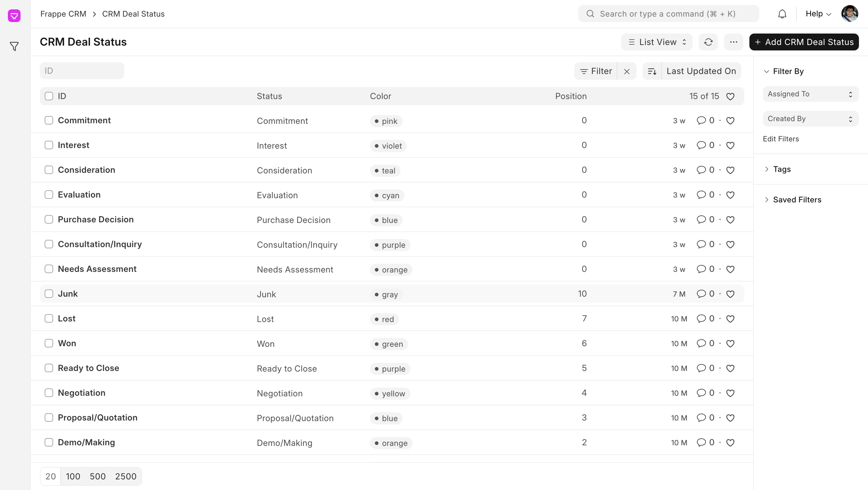Click the Frappe CRM logo icon
Image resolution: width=868 pixels, height=490 pixels.
(14, 15)
